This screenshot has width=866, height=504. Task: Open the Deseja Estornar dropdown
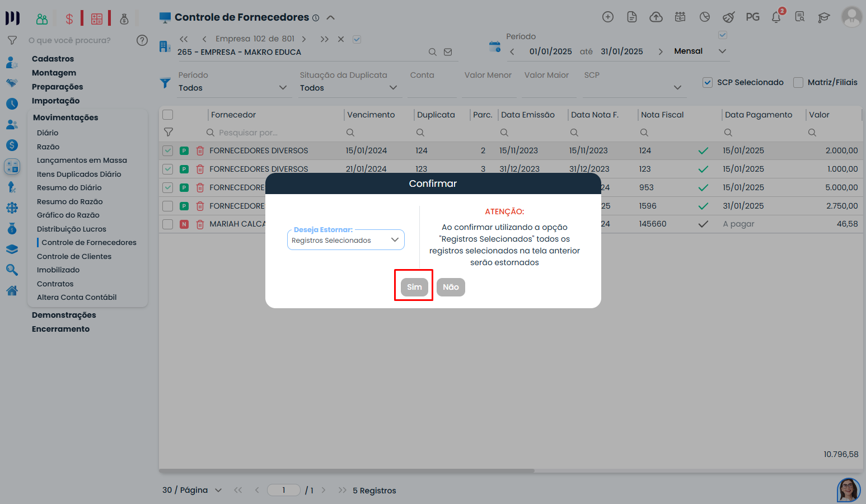point(345,240)
